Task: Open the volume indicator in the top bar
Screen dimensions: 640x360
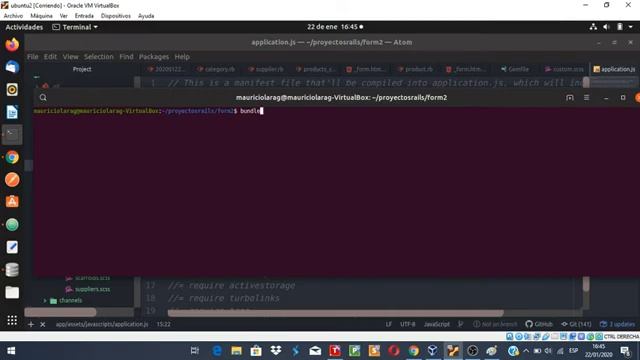Action: click(x=606, y=27)
